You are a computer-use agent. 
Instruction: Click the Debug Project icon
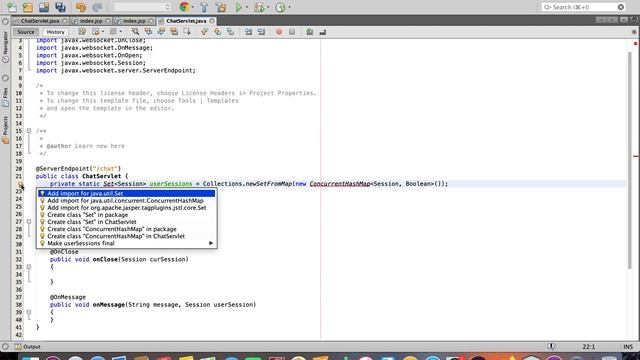tap(259, 7)
